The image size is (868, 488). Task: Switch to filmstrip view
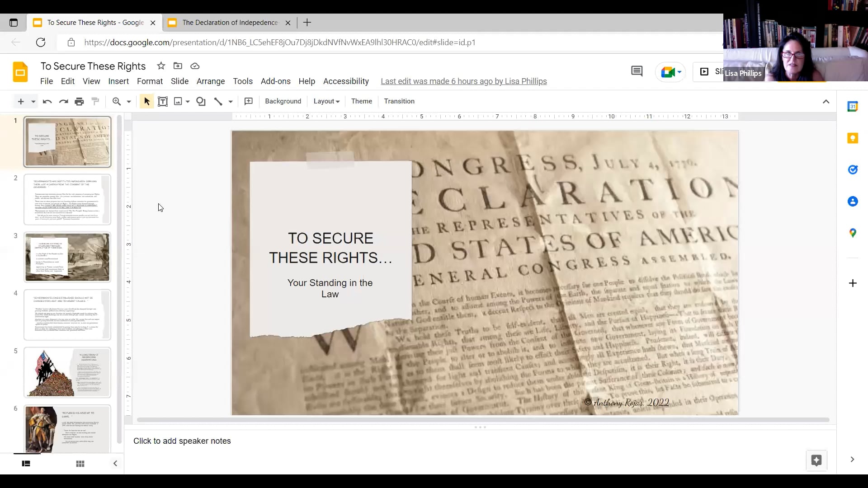[26, 464]
